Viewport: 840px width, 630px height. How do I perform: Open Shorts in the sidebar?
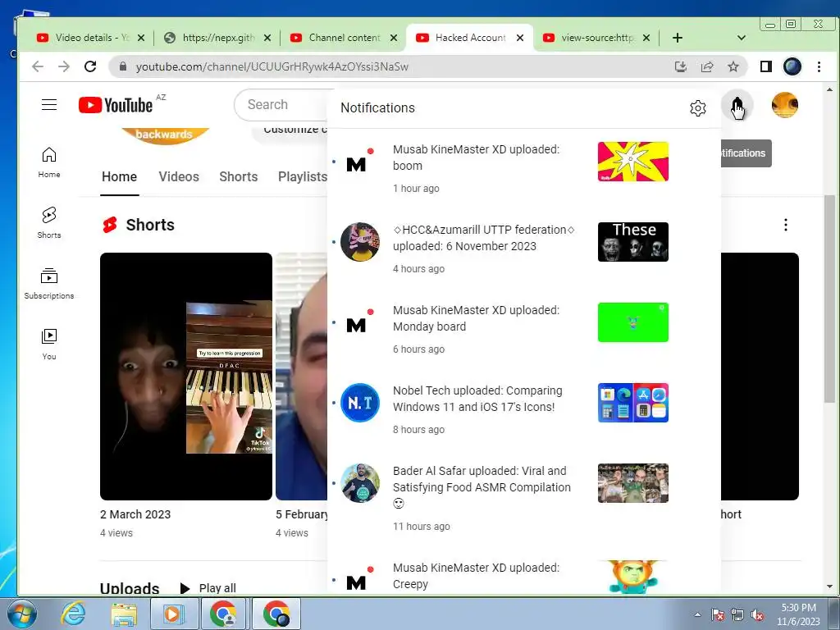[x=49, y=222]
